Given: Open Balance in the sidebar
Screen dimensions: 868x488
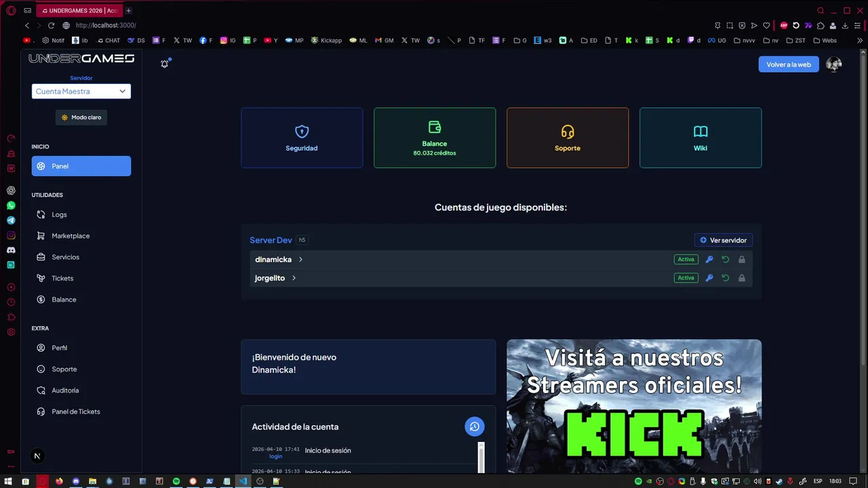Looking at the screenshot, I should pos(81,300).
